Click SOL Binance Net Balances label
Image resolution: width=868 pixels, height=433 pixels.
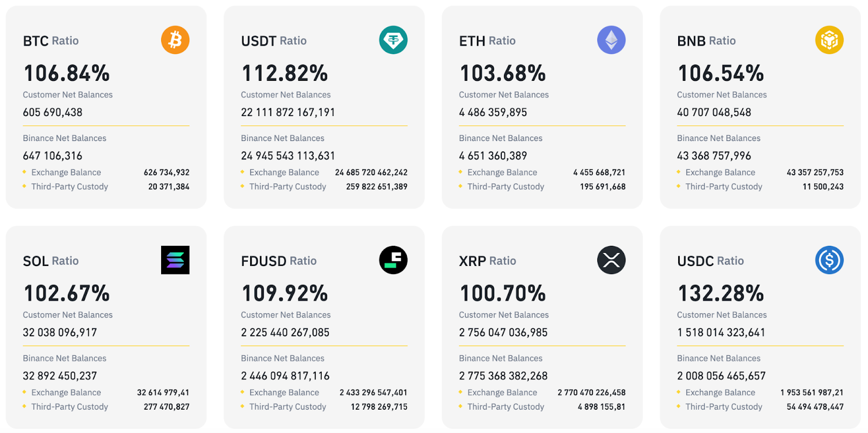(x=65, y=358)
